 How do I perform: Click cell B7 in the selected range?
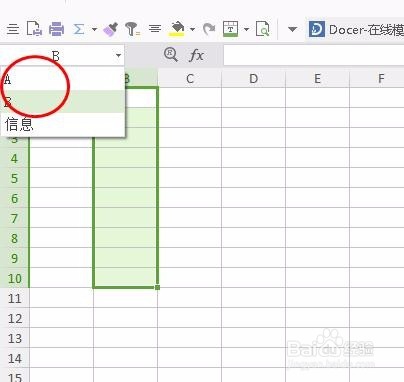pos(125,218)
